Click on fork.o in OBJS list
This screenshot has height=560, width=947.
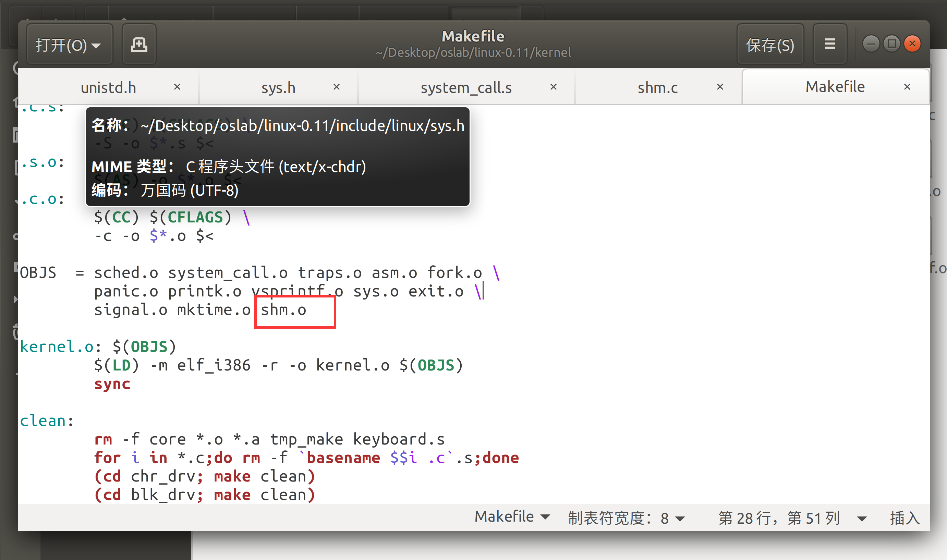pyautogui.click(x=454, y=273)
